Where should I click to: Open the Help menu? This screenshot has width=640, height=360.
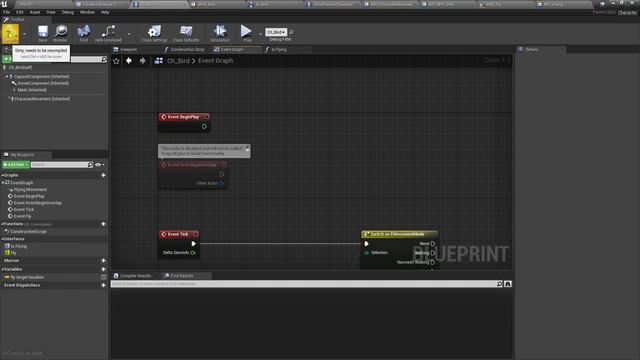point(105,12)
